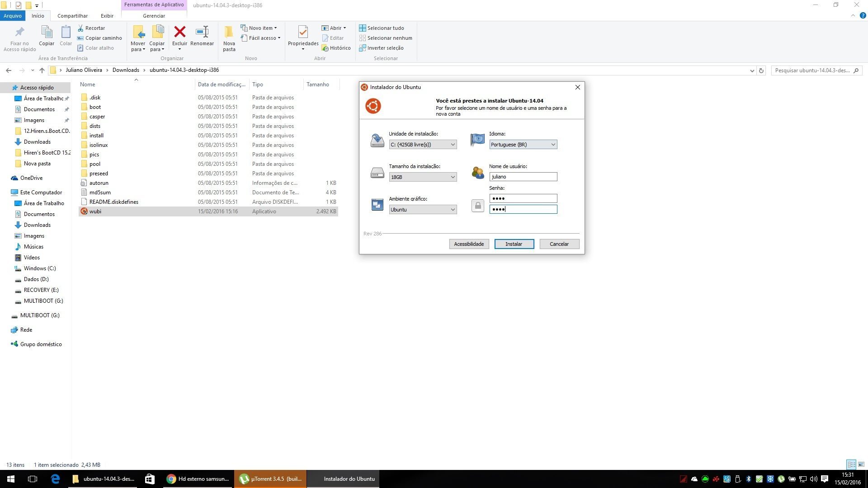868x488 pixels.
Task: Select OneDrive in navigation pane
Action: click(31, 178)
